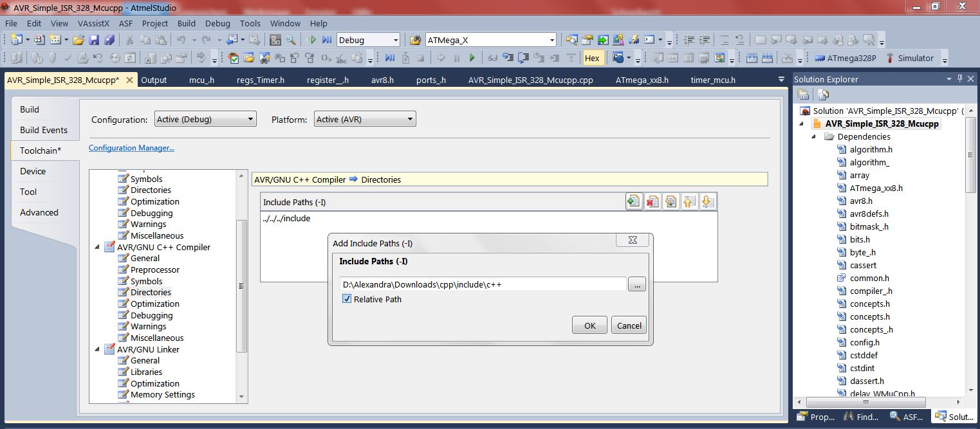Click the Simulator tool button
This screenshot has height=429, width=980.
tap(910, 58)
